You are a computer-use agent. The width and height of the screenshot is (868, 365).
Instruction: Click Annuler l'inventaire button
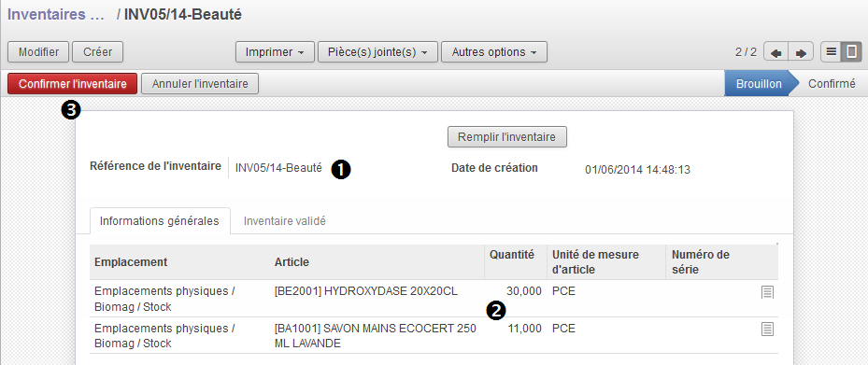[200, 84]
